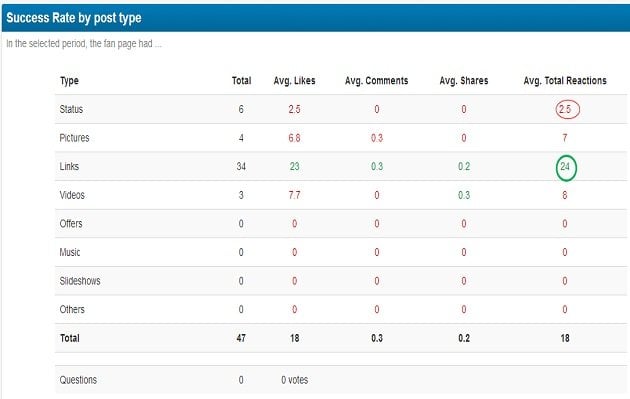Select the Slideshows row label
Screen dimensions: 630x399
[80, 281]
